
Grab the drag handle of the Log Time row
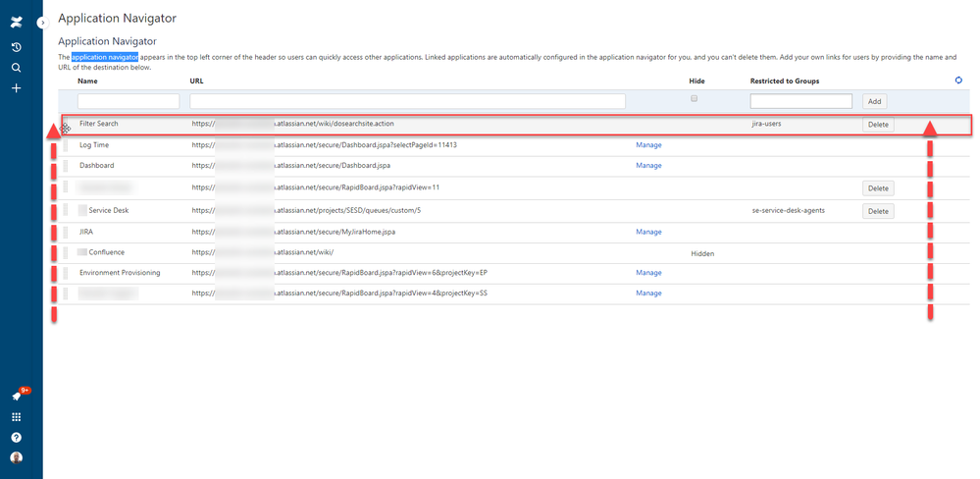[66, 145]
